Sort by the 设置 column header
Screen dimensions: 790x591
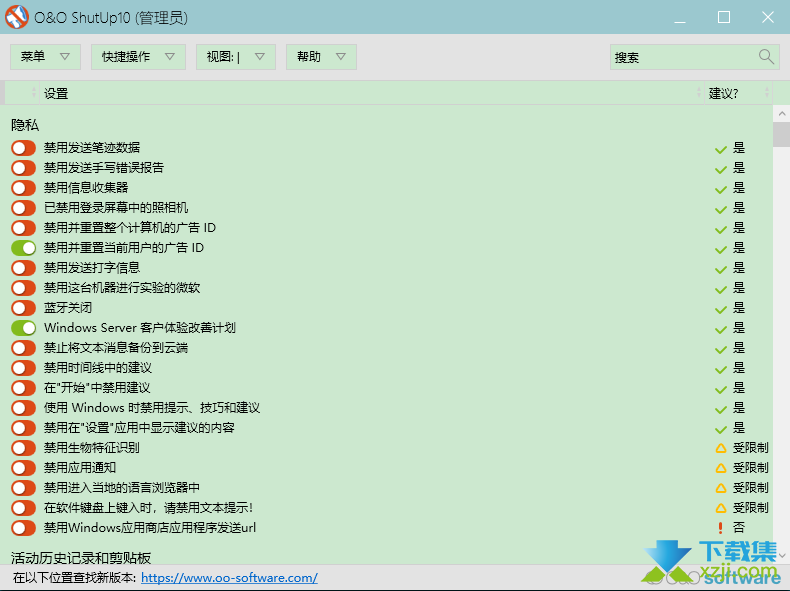point(371,93)
